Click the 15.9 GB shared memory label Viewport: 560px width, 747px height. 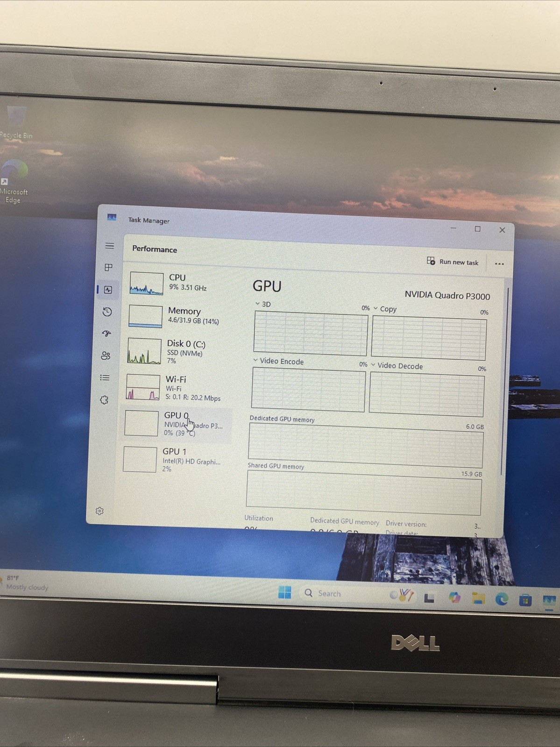point(471,474)
